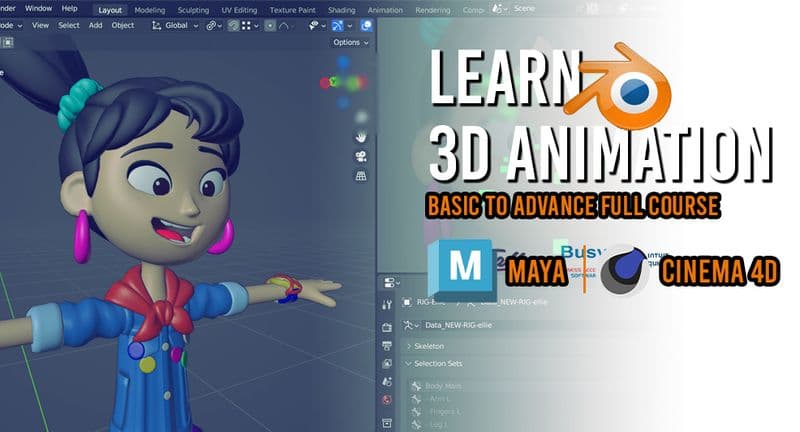Open the pivot point link icon
This screenshot has width=800, height=432.
coord(214,26)
